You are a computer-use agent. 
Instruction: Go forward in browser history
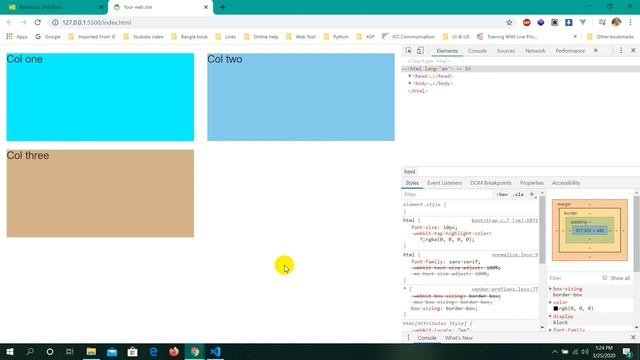coord(24,22)
